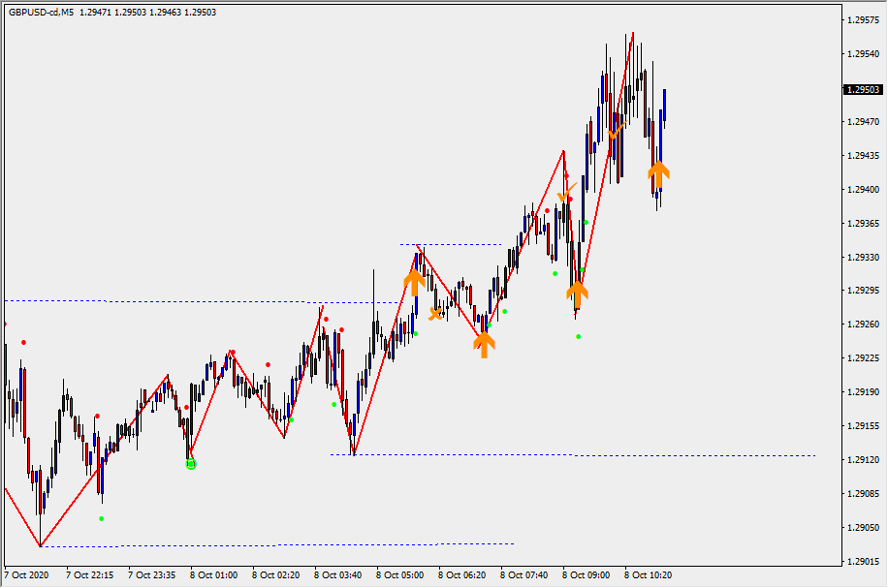Click the current price label 1.29503
Screen dimensions: 888x588
point(862,90)
